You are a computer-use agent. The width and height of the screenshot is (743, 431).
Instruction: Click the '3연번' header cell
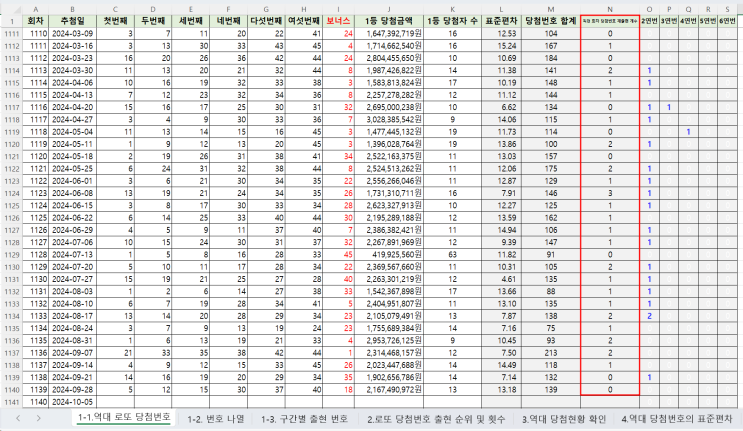click(x=669, y=21)
